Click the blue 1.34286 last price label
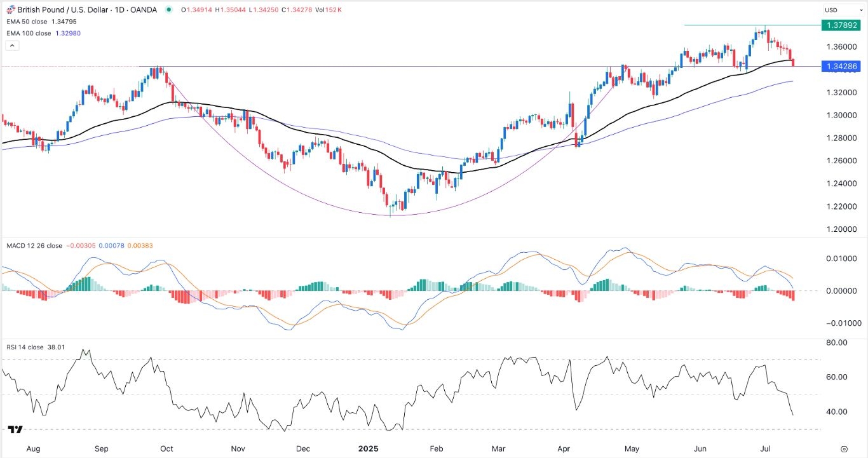 (840, 66)
